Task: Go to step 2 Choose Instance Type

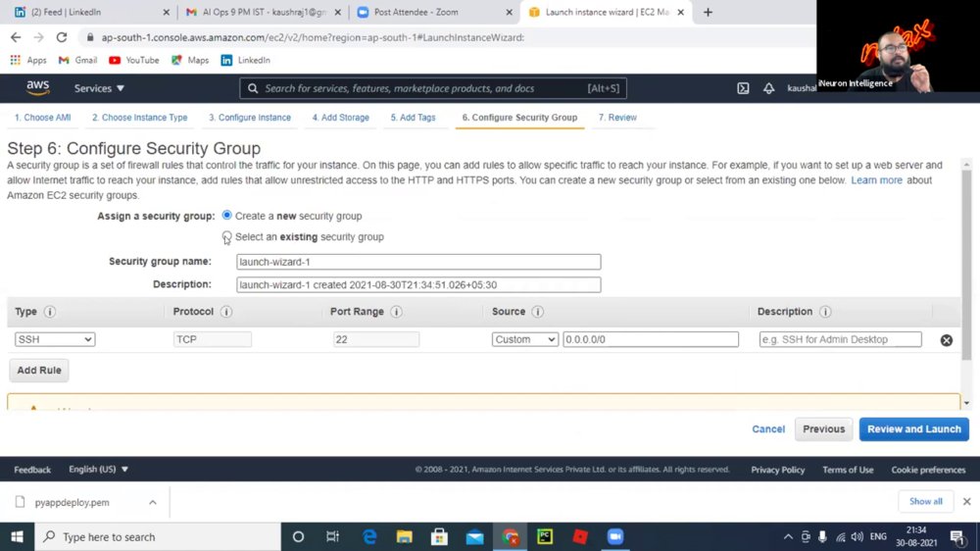Action: (140, 118)
